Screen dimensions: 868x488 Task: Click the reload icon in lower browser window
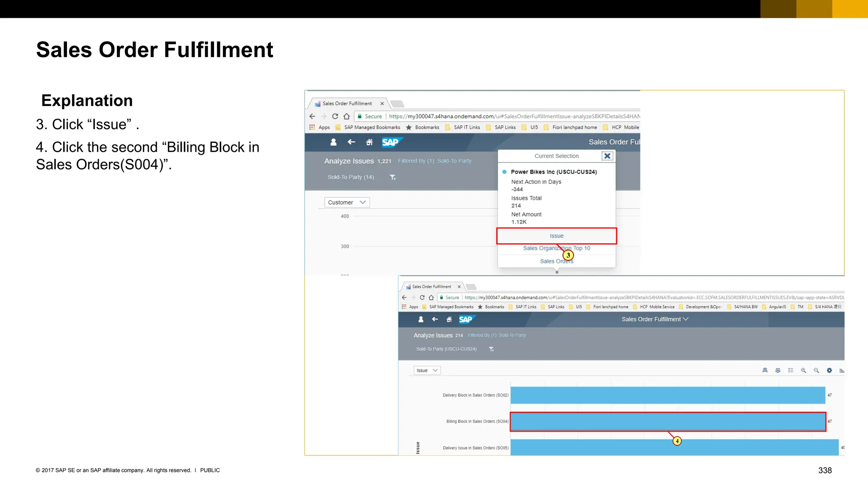(x=422, y=297)
